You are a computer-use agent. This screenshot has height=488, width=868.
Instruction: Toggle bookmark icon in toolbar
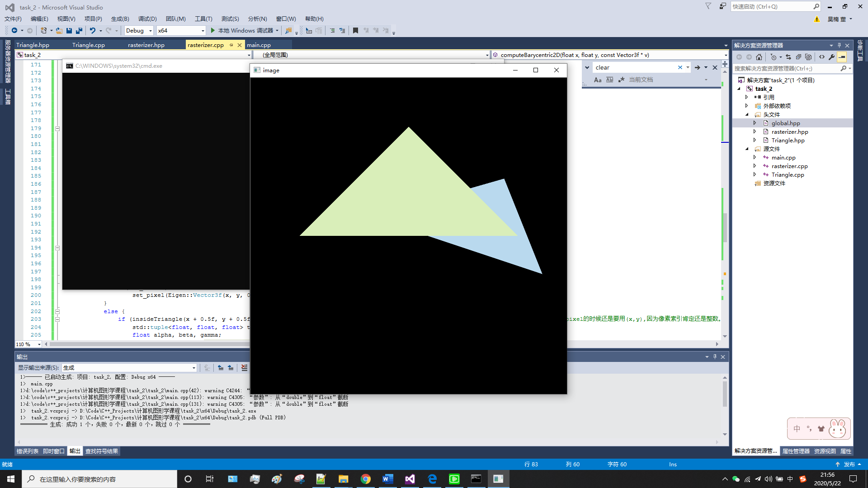[355, 31]
